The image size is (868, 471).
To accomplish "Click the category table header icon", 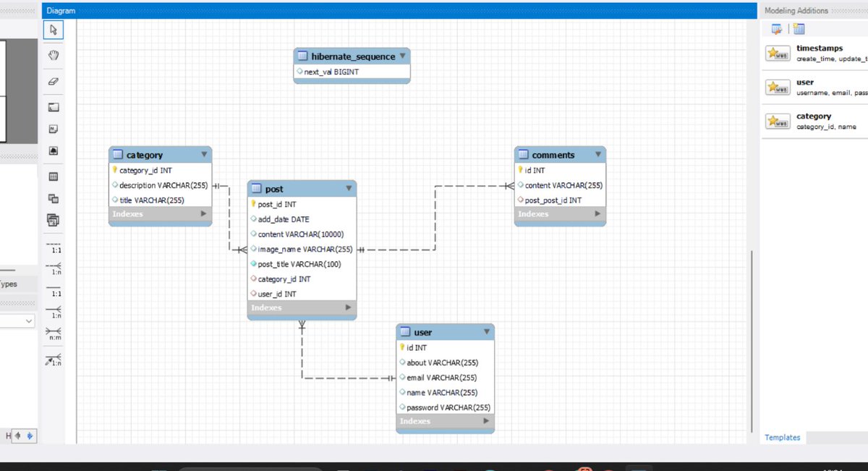I will (x=118, y=155).
